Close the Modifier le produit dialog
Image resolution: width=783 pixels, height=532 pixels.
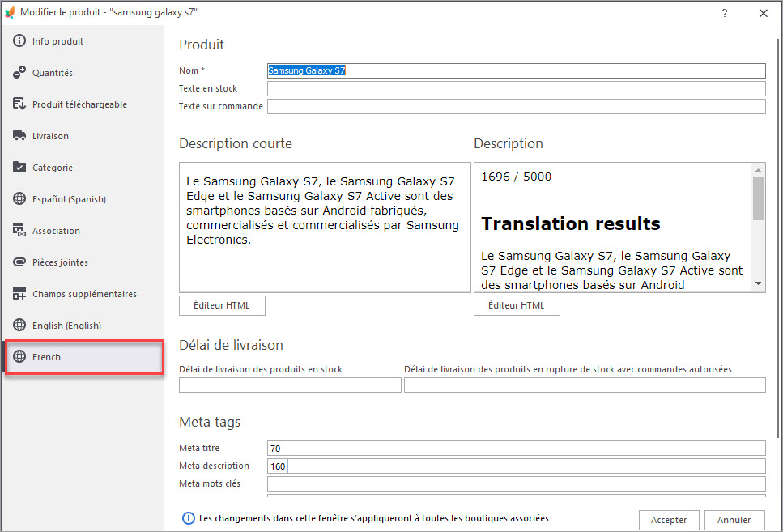[x=763, y=13]
